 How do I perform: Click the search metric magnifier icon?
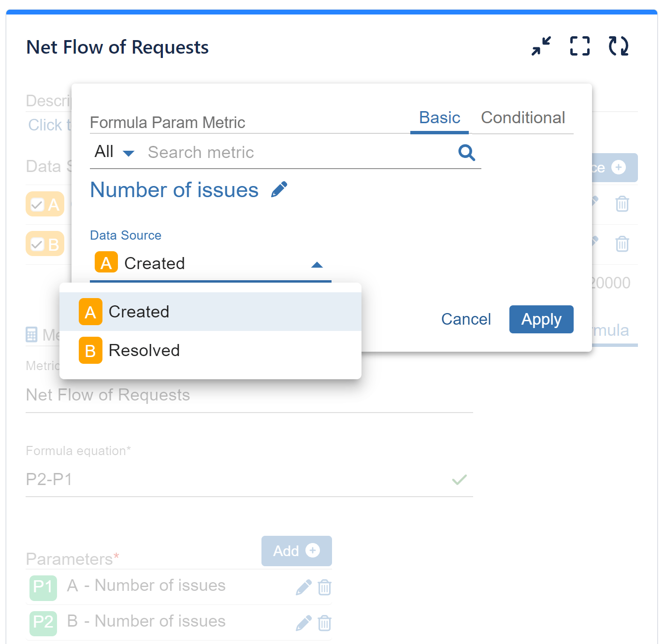pyautogui.click(x=466, y=152)
